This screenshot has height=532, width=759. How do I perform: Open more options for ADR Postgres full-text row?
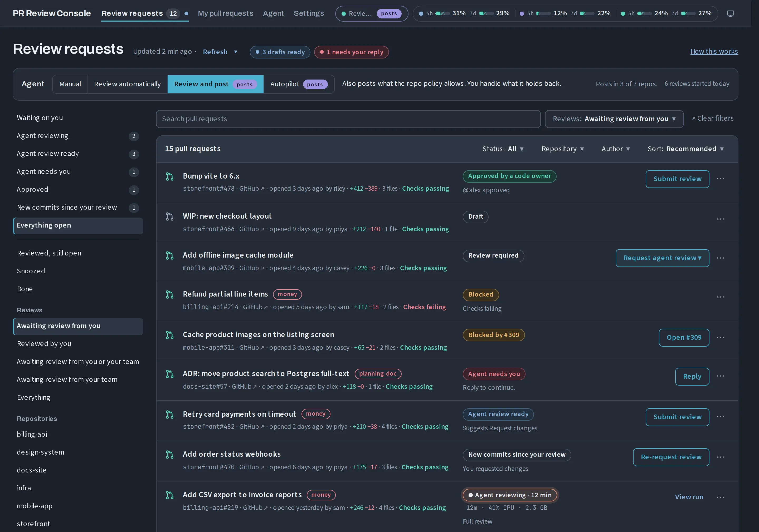[x=720, y=376]
